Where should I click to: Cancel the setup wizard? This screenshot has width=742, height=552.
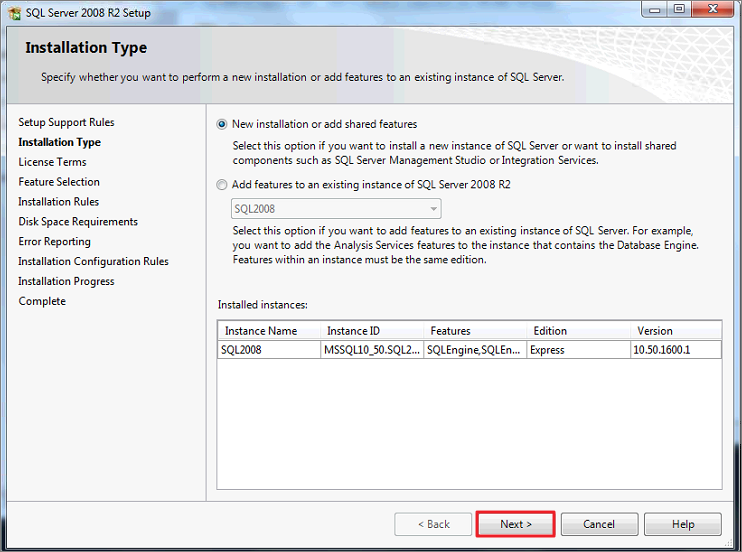pyautogui.click(x=599, y=524)
